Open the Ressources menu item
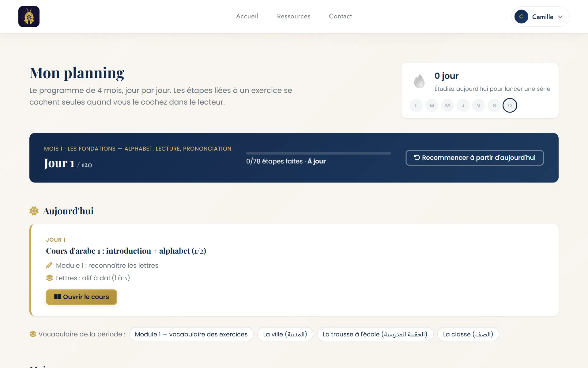This screenshot has width=588, height=368. click(294, 16)
